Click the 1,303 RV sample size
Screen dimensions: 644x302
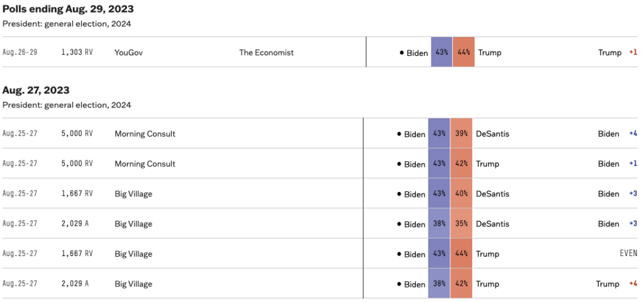tap(77, 53)
